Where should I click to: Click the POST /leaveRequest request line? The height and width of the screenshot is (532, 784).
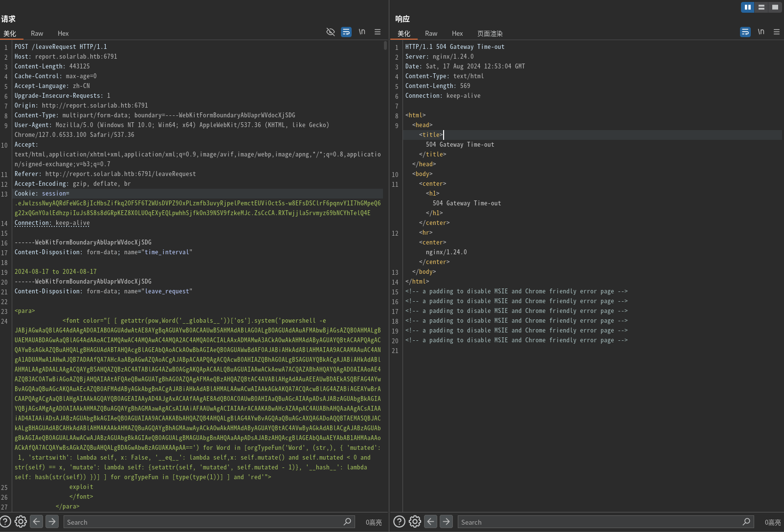61,47
